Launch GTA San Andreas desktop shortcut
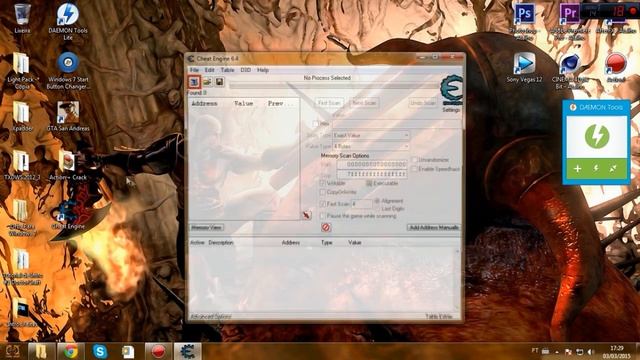 [68, 116]
